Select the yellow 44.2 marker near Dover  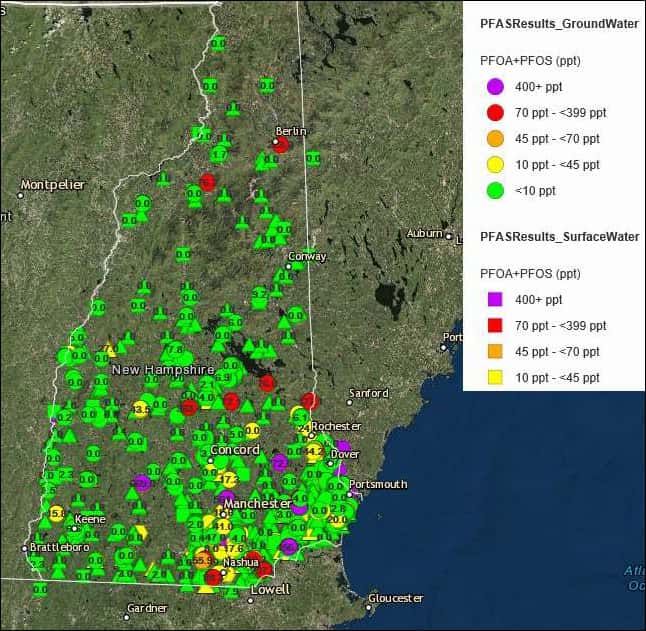pyautogui.click(x=315, y=451)
